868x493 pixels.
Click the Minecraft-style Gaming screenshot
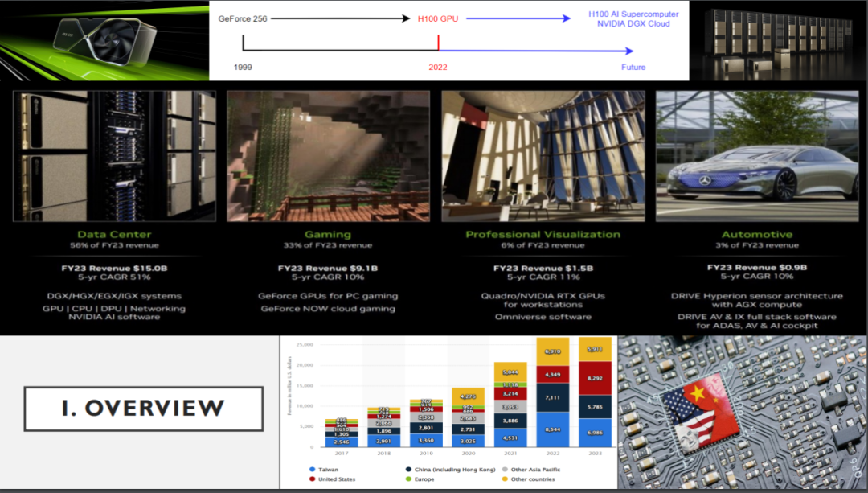328,156
